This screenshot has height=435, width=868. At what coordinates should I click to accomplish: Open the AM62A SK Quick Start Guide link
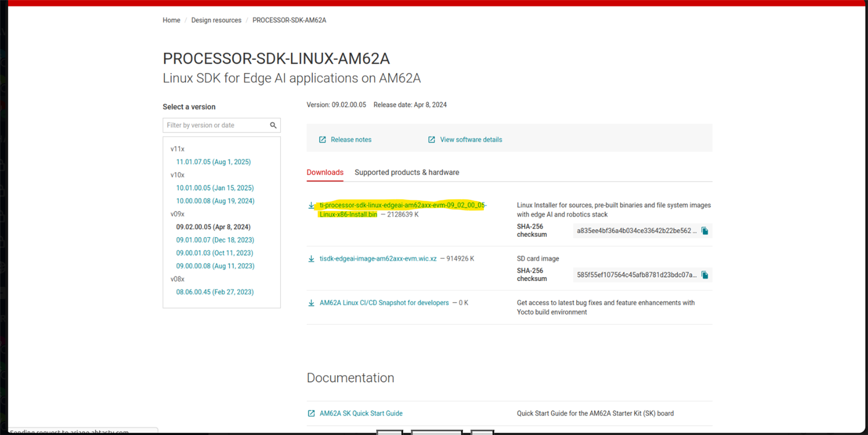tap(361, 413)
